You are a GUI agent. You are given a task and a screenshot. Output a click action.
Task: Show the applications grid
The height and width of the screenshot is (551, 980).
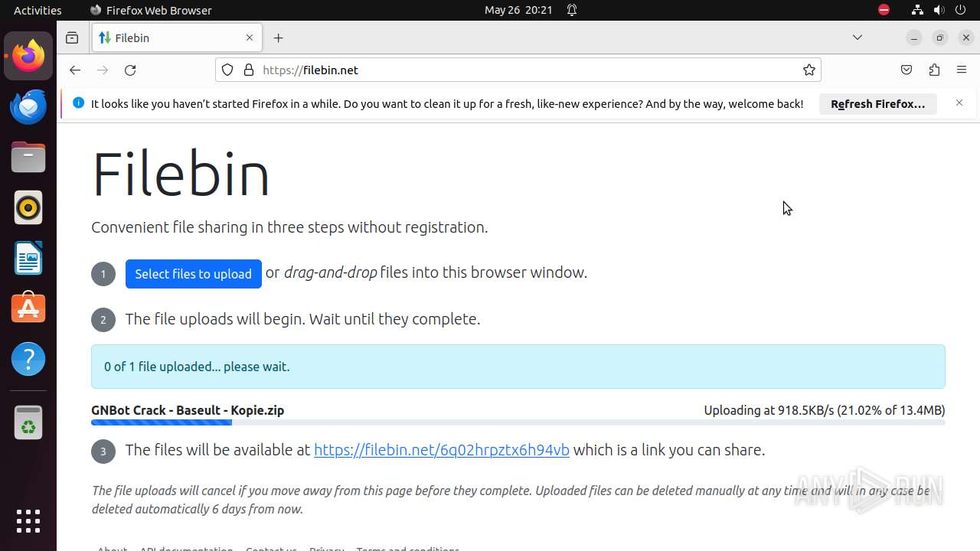point(28,521)
